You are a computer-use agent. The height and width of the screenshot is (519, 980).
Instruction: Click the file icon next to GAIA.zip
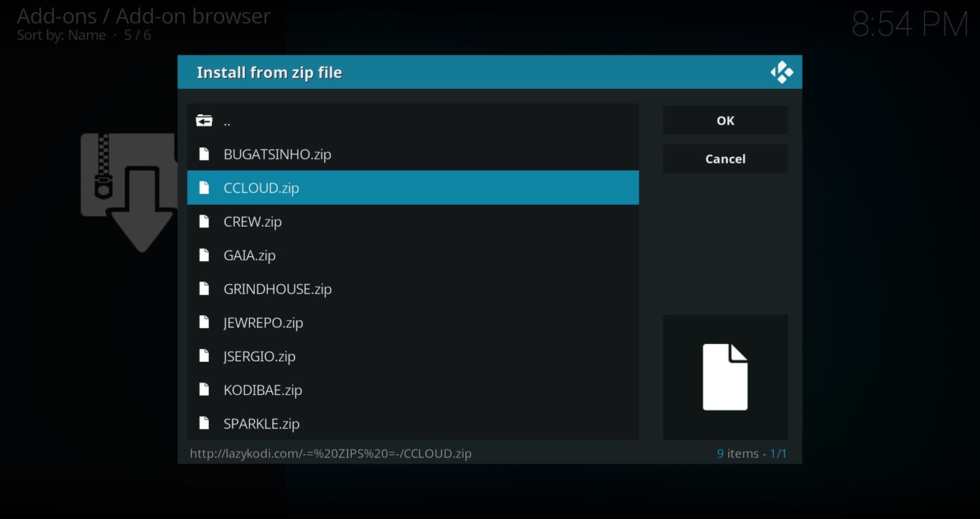204,256
